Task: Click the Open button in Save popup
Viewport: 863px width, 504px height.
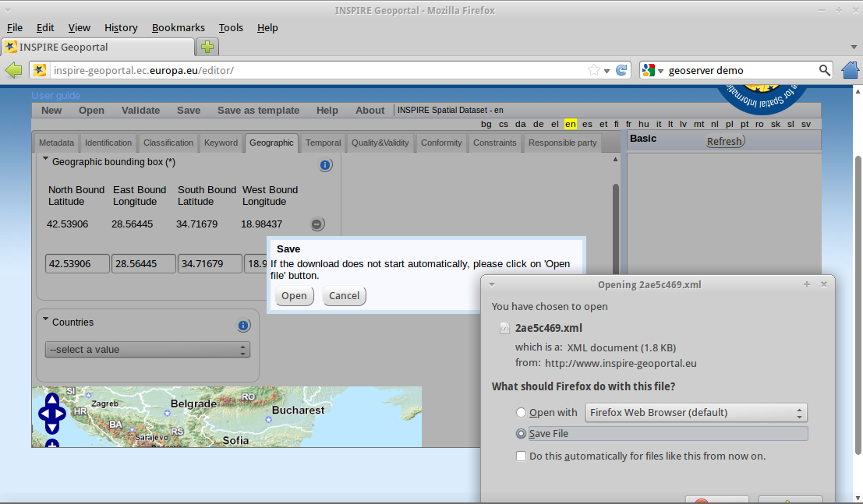Action: (294, 296)
